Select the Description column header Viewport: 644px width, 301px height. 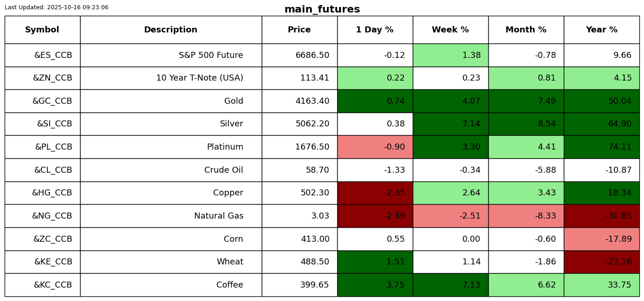(x=170, y=30)
